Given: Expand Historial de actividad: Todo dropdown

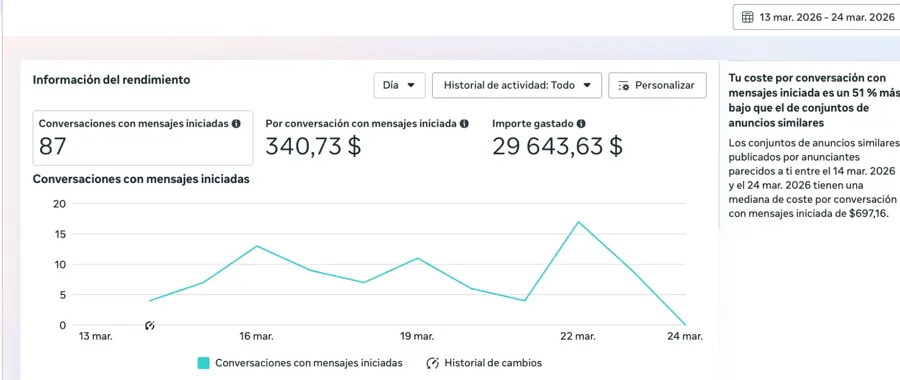Looking at the screenshot, I should [517, 86].
